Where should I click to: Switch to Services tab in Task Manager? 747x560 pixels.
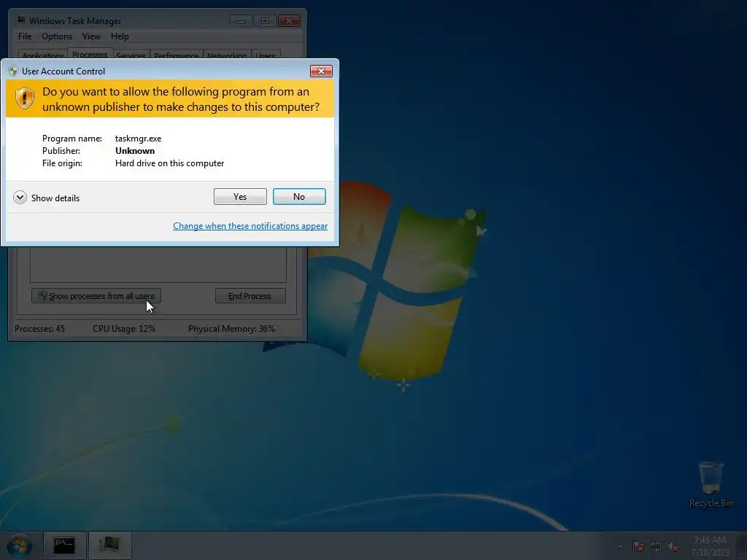point(131,54)
